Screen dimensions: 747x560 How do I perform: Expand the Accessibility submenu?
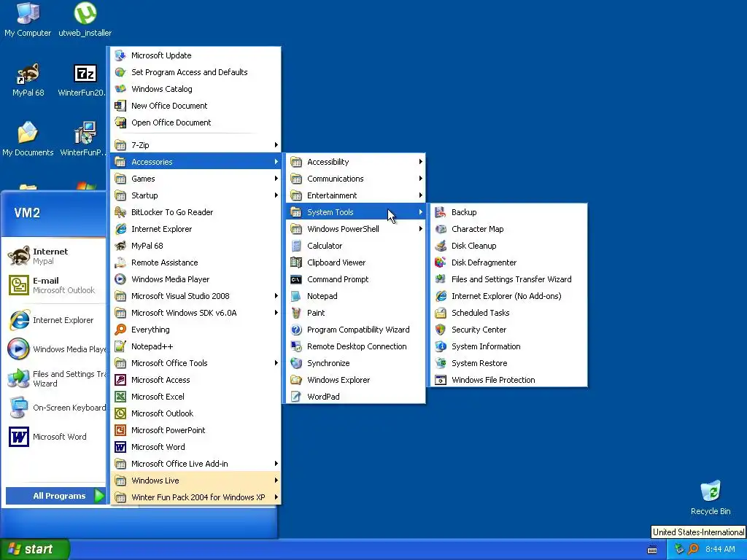click(355, 162)
